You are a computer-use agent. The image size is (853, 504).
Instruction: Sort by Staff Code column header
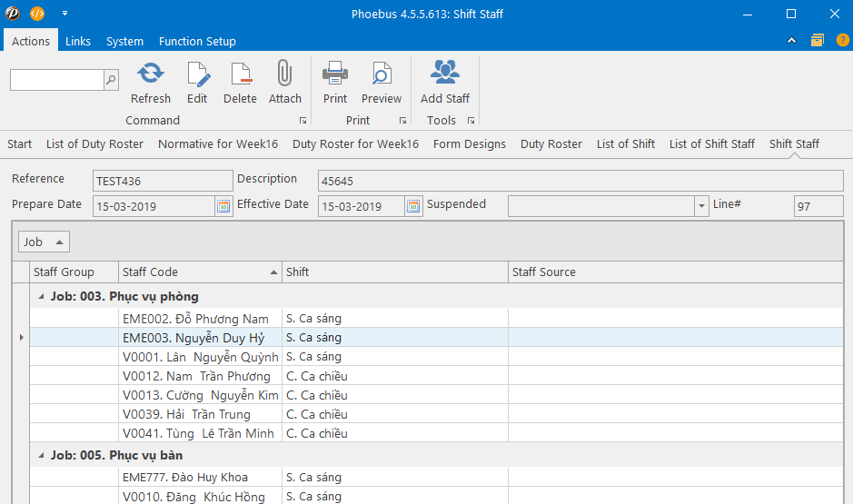point(200,272)
